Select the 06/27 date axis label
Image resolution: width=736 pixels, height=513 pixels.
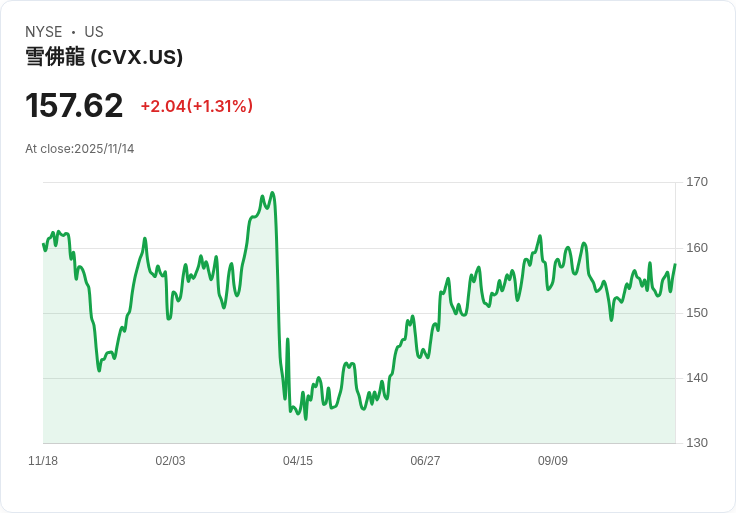[425, 461]
